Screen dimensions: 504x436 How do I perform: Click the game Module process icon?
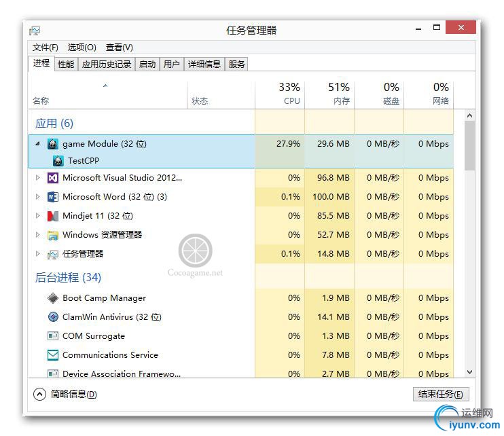53,144
